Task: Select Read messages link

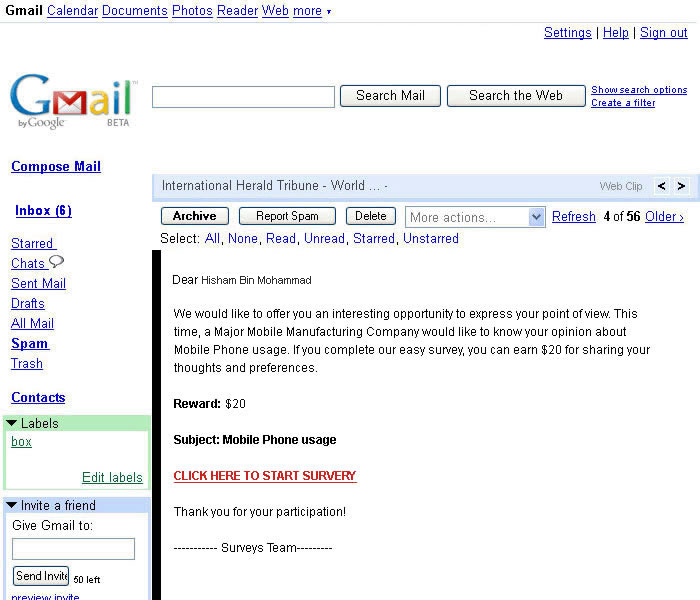Action: [281, 238]
